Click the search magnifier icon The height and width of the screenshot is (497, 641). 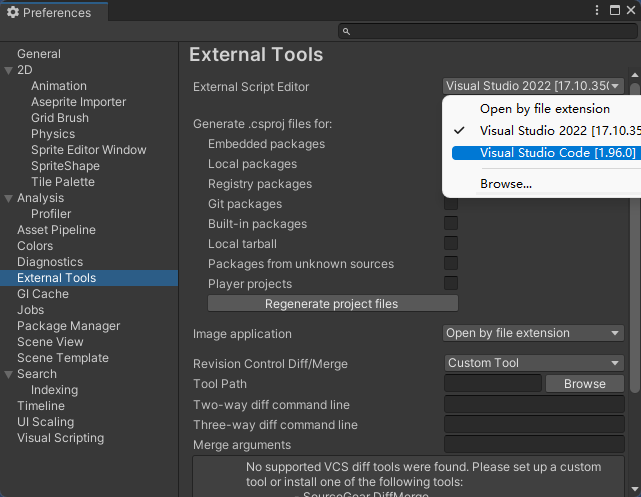tap(346, 31)
